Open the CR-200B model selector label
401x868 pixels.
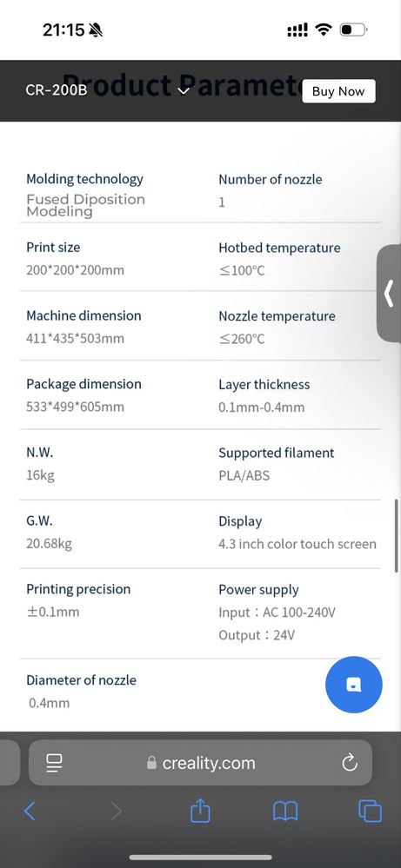pos(56,90)
